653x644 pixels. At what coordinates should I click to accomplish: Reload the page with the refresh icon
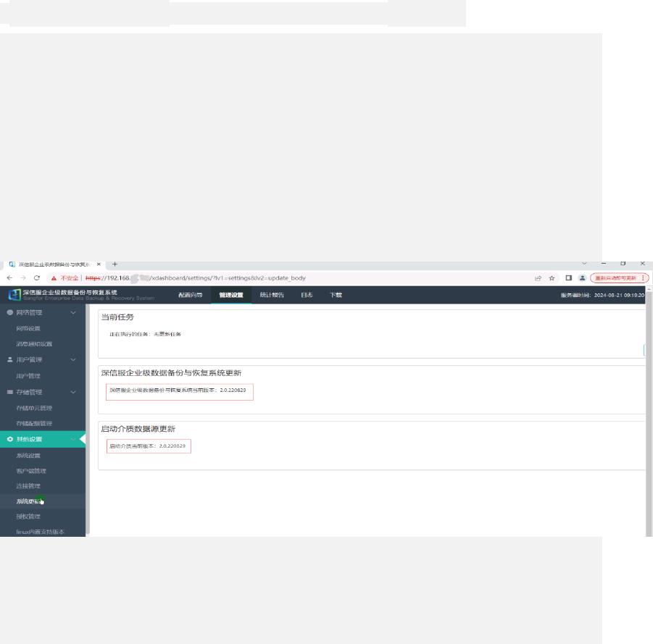coord(37,277)
